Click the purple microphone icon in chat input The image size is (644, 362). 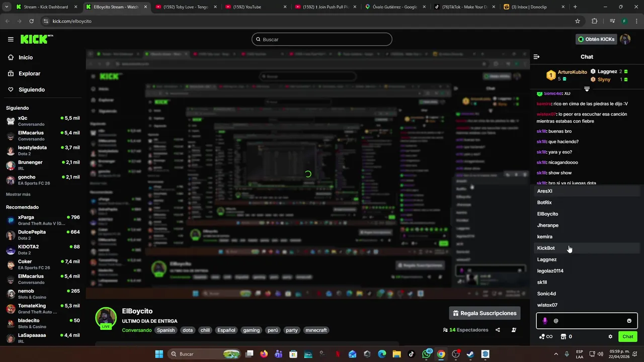pyautogui.click(x=545, y=321)
